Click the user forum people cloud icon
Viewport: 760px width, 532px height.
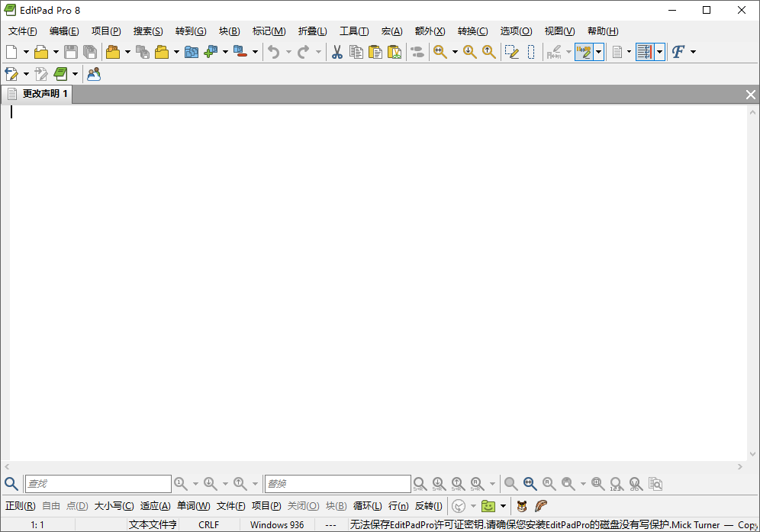[x=94, y=74]
